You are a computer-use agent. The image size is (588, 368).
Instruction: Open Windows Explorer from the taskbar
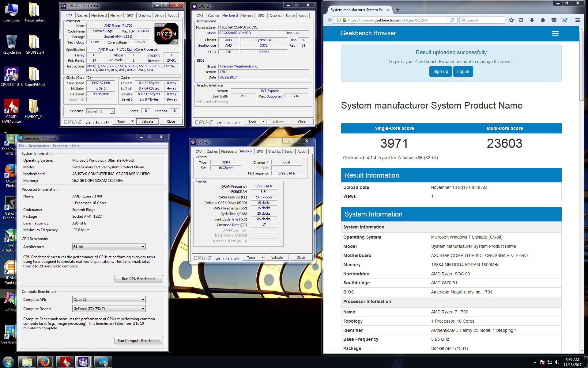[x=27, y=362]
